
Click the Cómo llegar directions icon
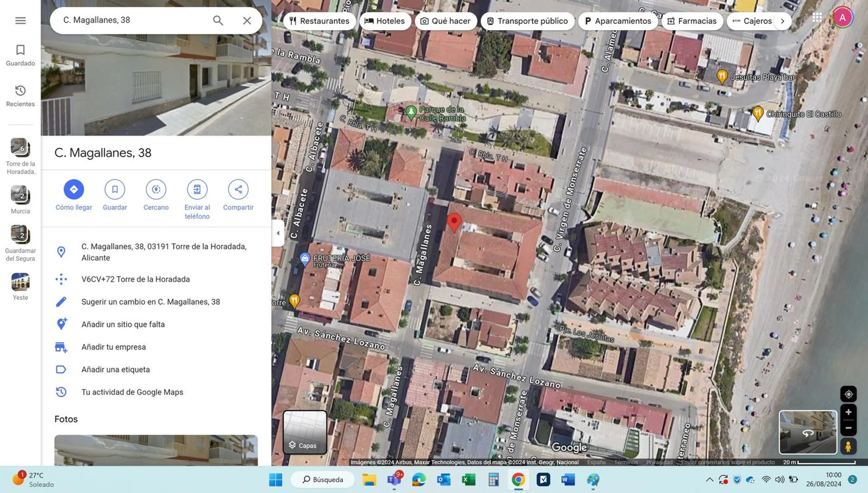point(74,189)
